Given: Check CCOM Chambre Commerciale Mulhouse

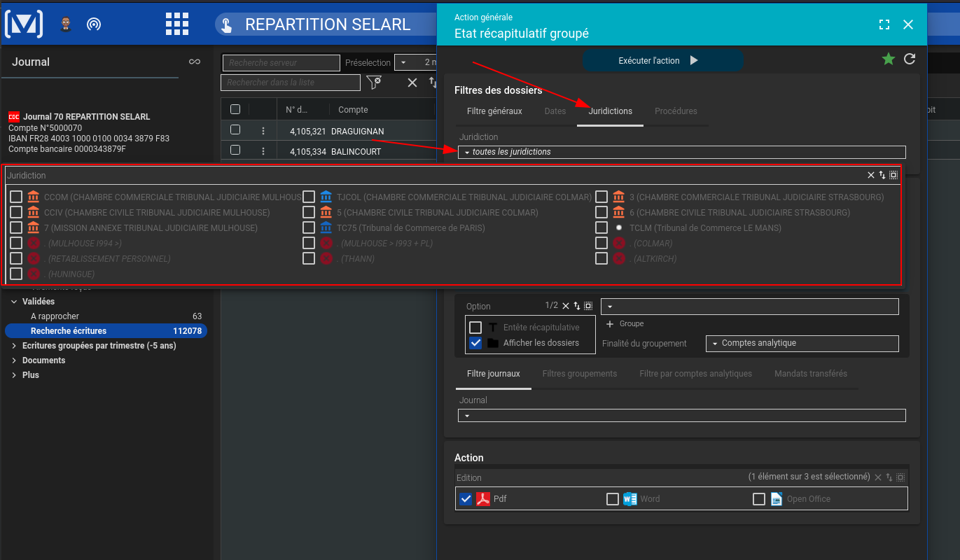Looking at the screenshot, I should [16, 197].
